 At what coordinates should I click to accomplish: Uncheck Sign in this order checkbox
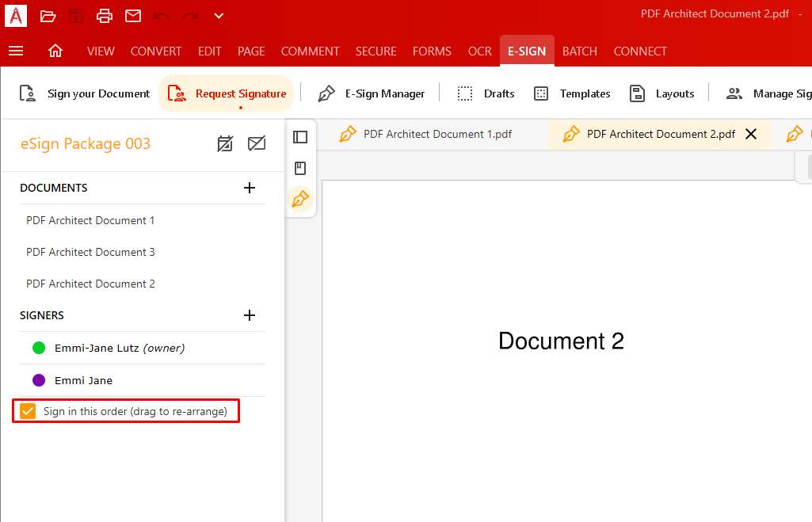tap(28, 411)
